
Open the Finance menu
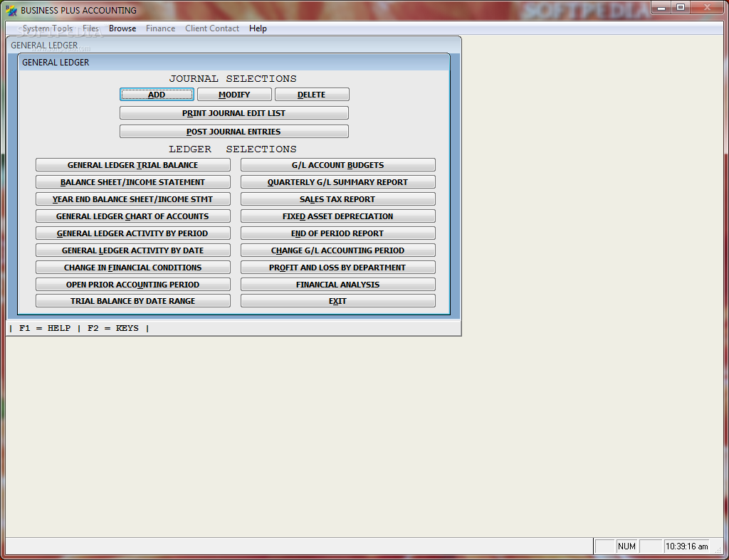[x=160, y=28]
